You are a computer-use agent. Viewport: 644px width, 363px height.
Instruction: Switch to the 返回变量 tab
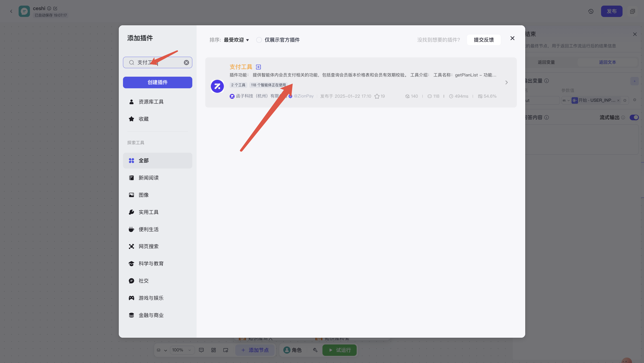coord(546,62)
